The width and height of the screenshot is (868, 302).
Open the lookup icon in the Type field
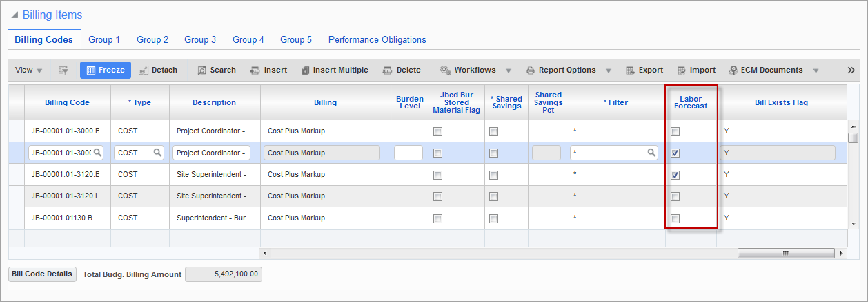tap(158, 153)
